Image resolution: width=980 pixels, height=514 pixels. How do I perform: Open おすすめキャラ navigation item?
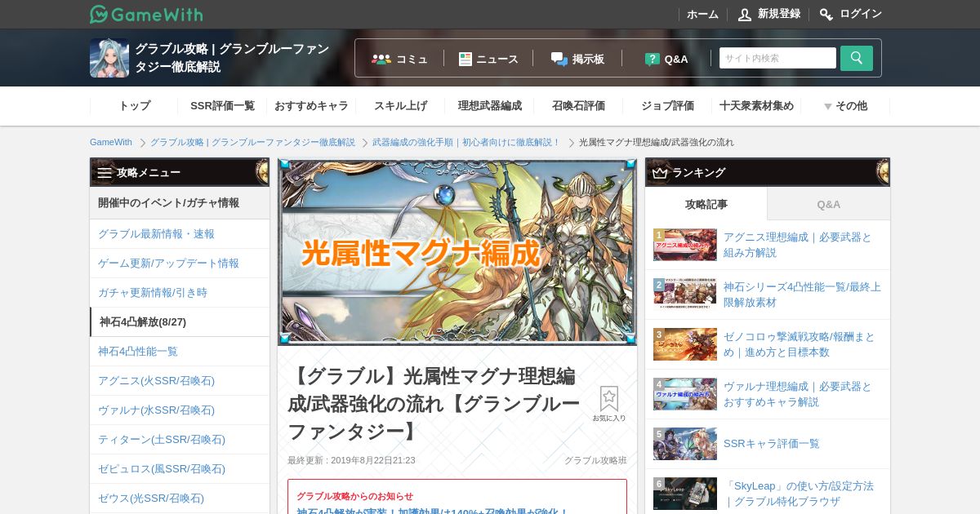(x=311, y=106)
